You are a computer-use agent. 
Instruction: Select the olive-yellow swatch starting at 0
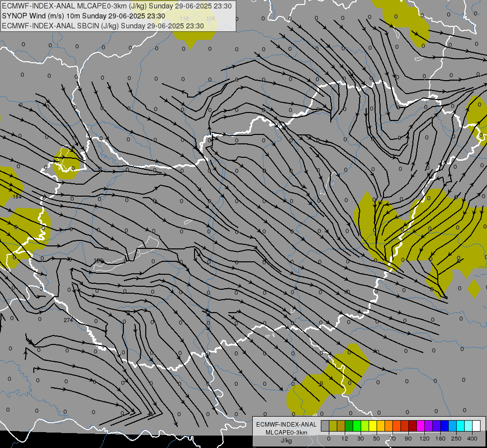tap(333, 426)
